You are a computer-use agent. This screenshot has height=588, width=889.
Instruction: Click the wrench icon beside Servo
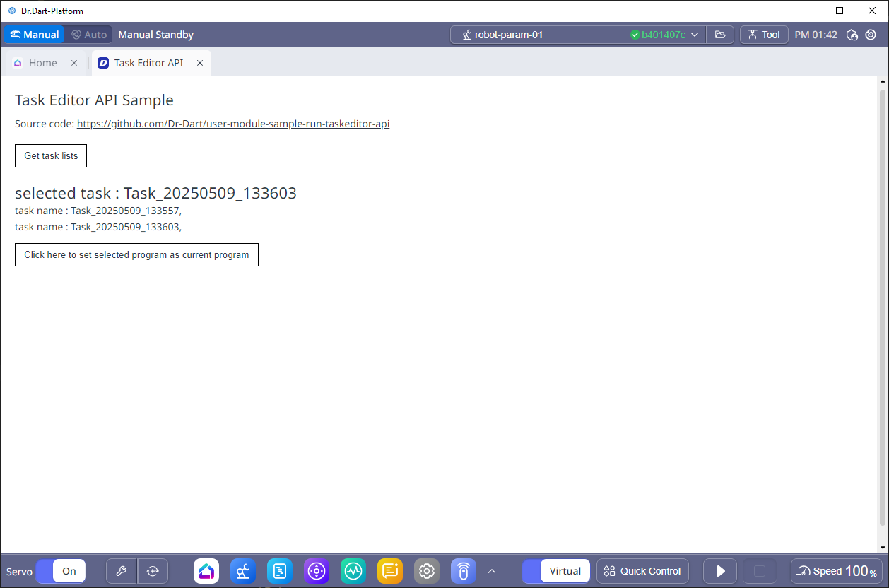(x=122, y=571)
